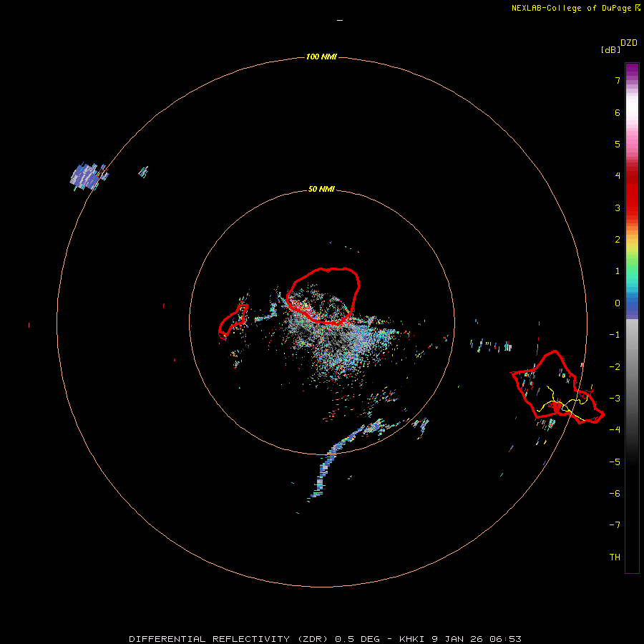Image resolution: width=644 pixels, height=644 pixels.
Task: Click the 9 JAN 26 date text
Action: 457,639
